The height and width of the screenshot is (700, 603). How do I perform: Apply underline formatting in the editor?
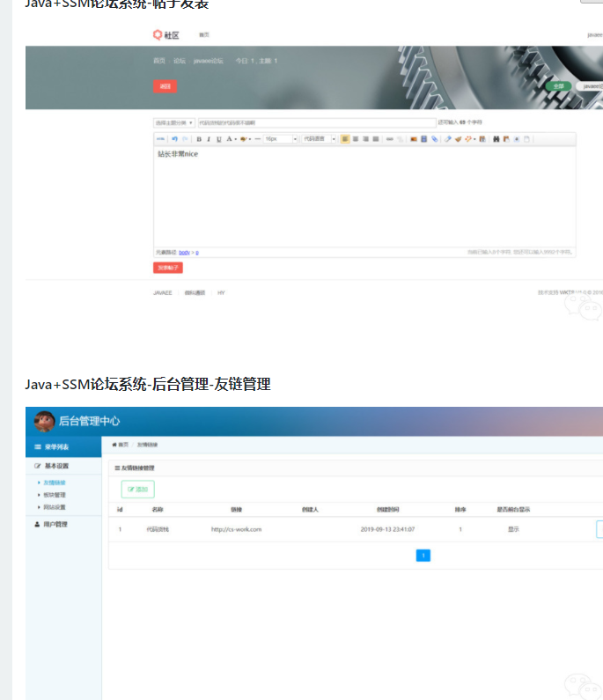(x=218, y=139)
